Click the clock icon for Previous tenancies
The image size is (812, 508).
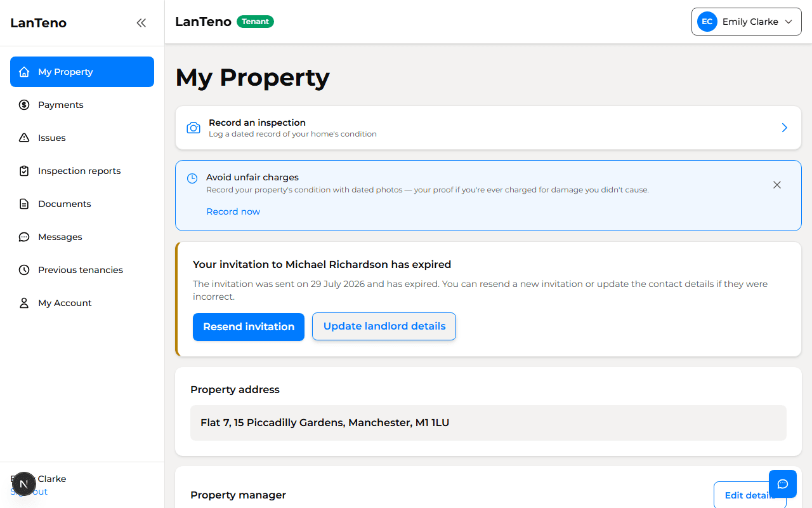pos(24,270)
